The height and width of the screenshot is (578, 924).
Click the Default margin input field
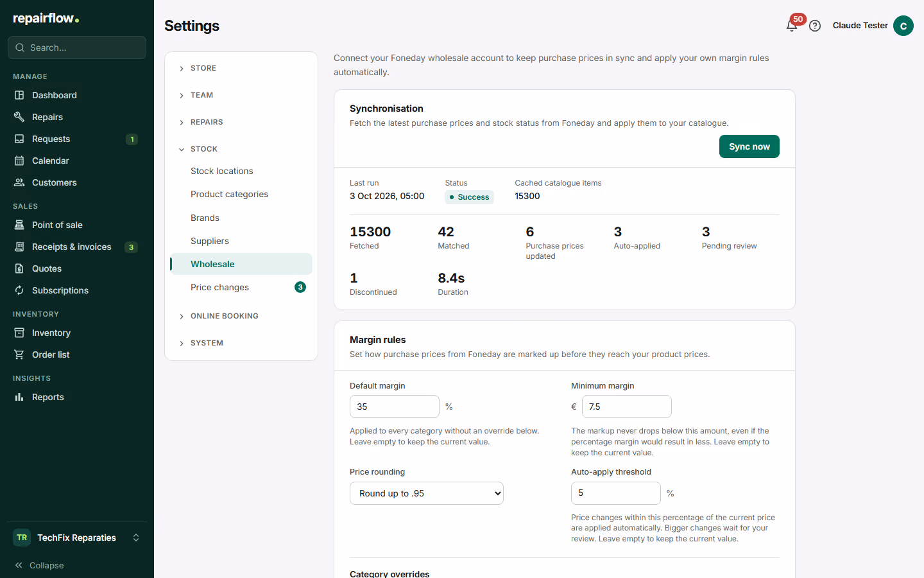point(395,407)
